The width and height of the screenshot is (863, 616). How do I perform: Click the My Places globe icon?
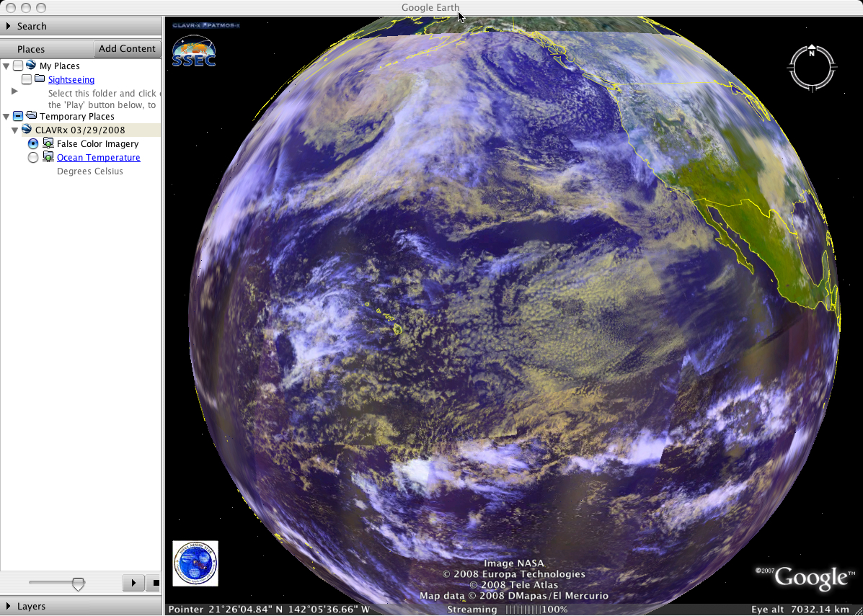click(32, 66)
